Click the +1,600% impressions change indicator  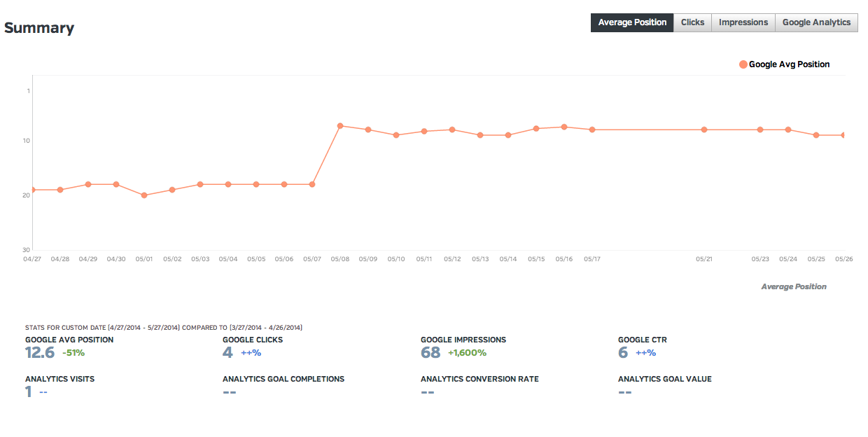[x=467, y=353]
